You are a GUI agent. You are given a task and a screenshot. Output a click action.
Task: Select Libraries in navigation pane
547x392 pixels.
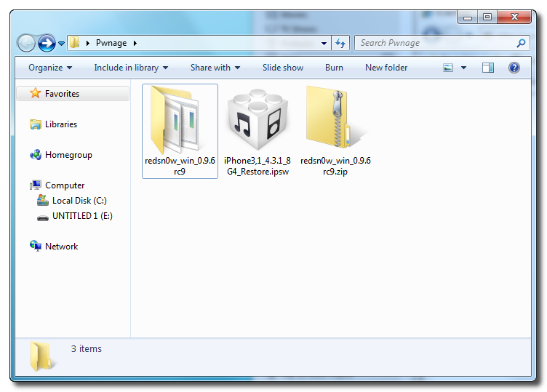(61, 124)
